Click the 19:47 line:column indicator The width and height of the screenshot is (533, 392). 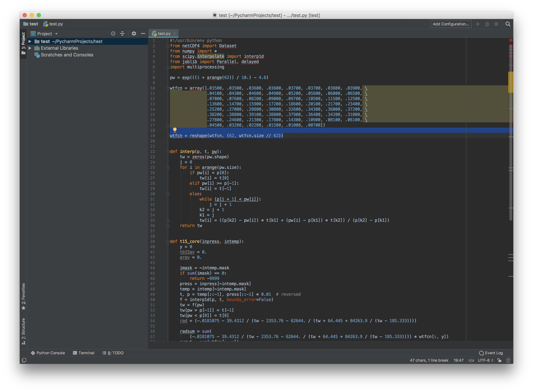pyautogui.click(x=458, y=360)
